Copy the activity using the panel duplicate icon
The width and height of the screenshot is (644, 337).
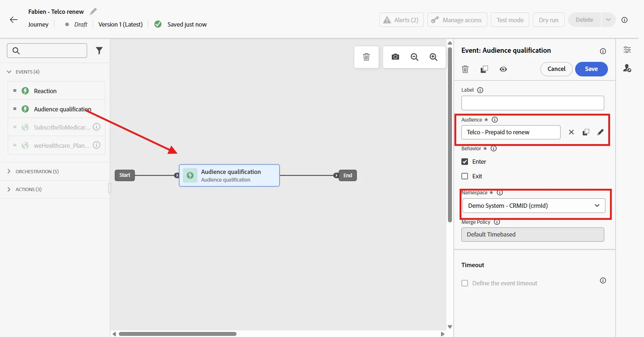tap(484, 69)
